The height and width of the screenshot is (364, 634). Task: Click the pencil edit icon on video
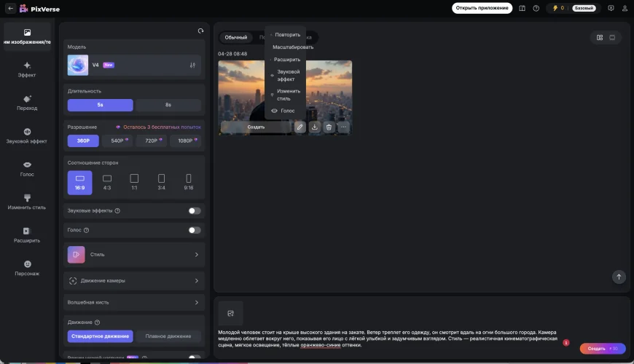click(300, 127)
